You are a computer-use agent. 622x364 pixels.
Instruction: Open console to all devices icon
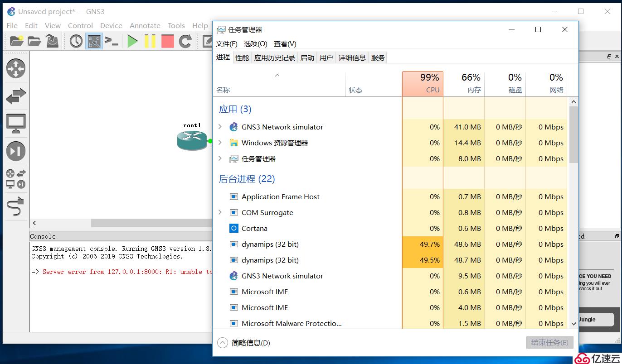pos(112,41)
